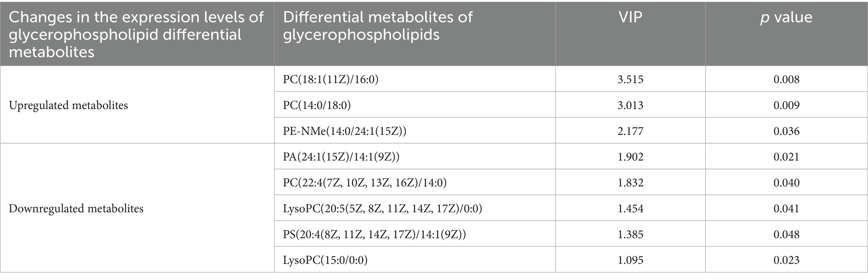This screenshot has width=868, height=280.
Task: Click the Changes in expression levels header
Action: click(136, 34)
